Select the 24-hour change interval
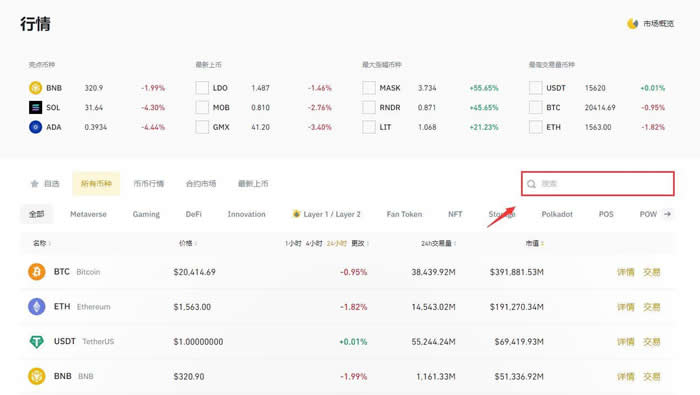This screenshot has height=395, width=700. tap(337, 243)
